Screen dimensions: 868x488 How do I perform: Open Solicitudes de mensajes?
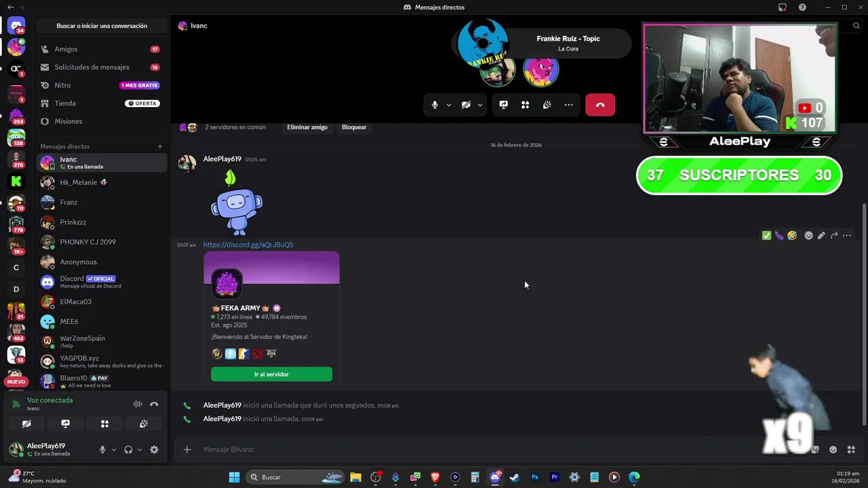[x=102, y=67]
